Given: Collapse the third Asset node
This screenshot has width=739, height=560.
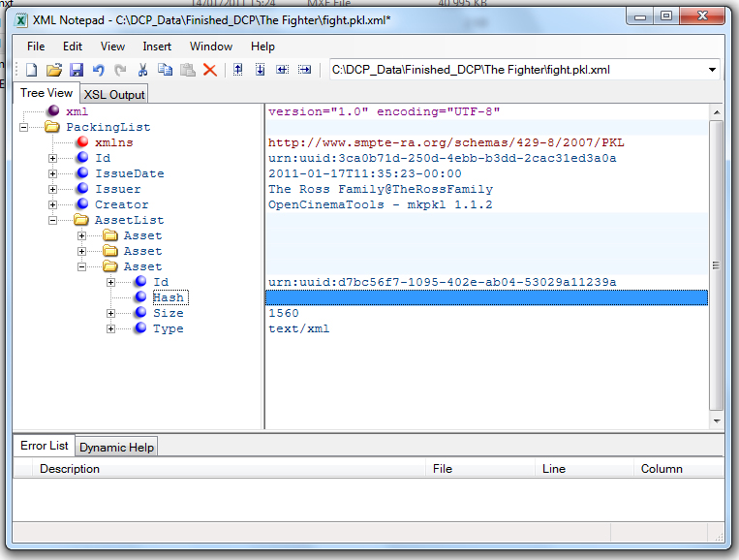Looking at the screenshot, I should point(82,267).
